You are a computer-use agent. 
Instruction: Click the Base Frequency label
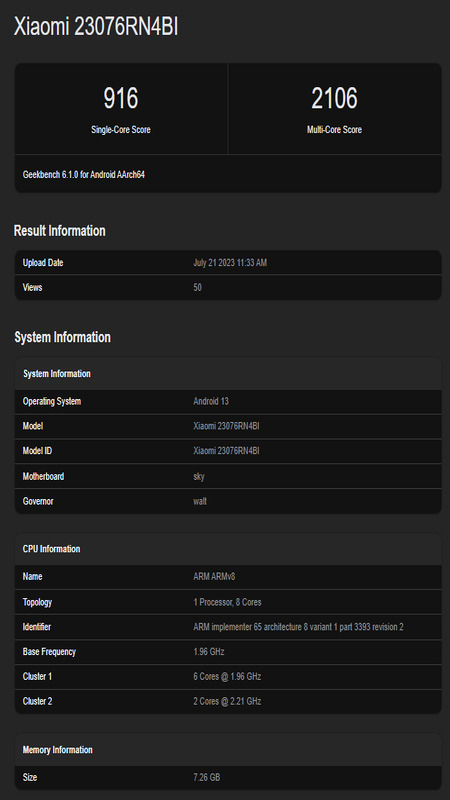coord(49,652)
